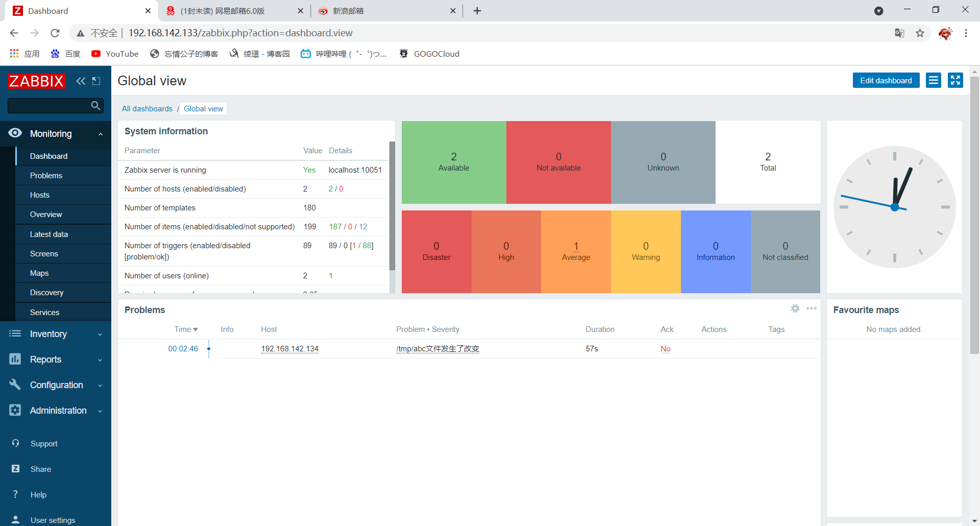The width and height of the screenshot is (980, 526).
Task: Click the Disaster severity tile
Action: pyautogui.click(x=436, y=251)
